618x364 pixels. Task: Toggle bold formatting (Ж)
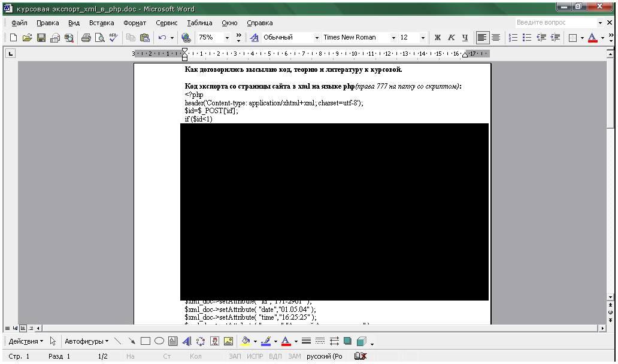tap(438, 38)
